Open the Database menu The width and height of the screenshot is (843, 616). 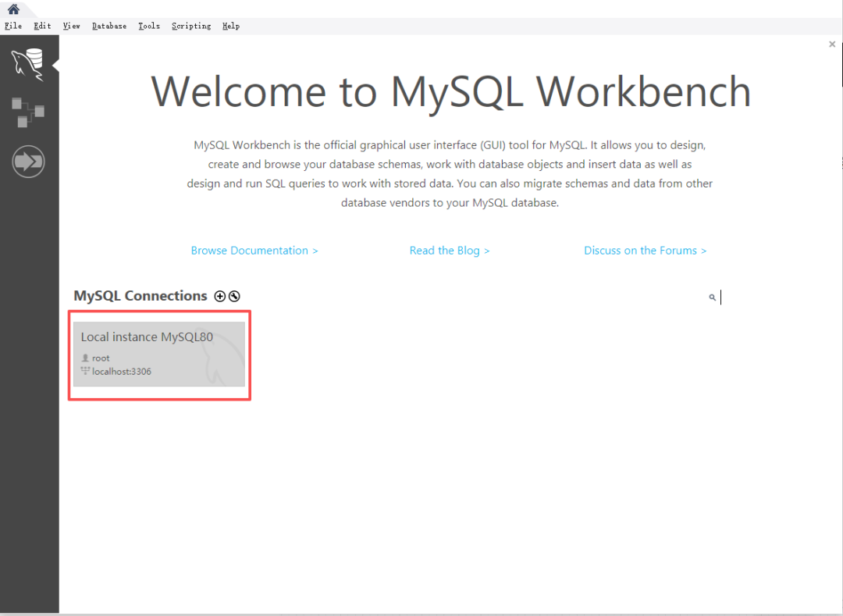click(109, 26)
